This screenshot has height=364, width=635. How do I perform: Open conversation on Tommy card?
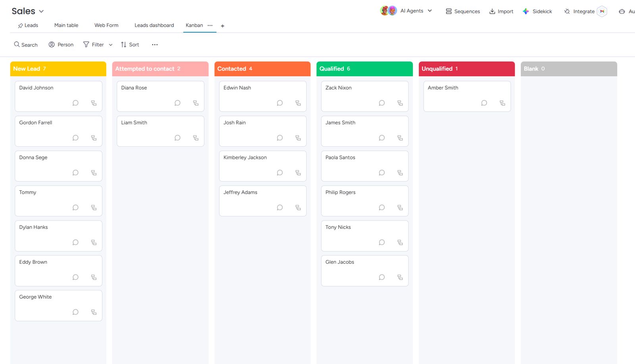click(x=75, y=208)
